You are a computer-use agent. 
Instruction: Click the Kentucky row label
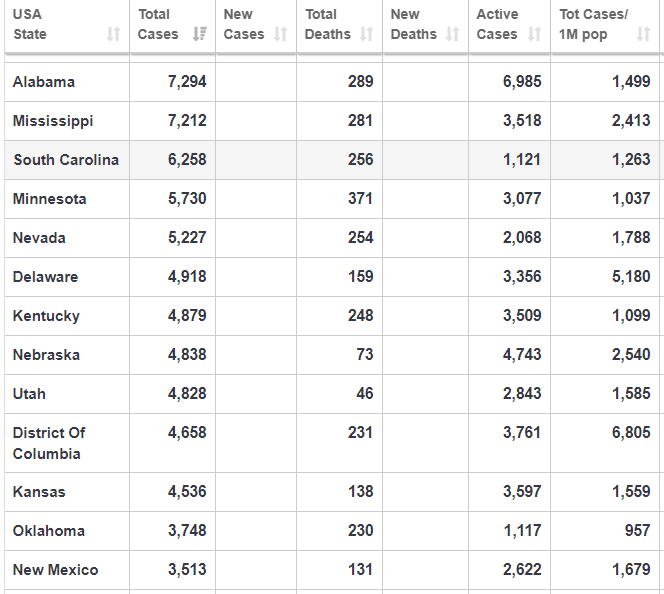[46, 316]
